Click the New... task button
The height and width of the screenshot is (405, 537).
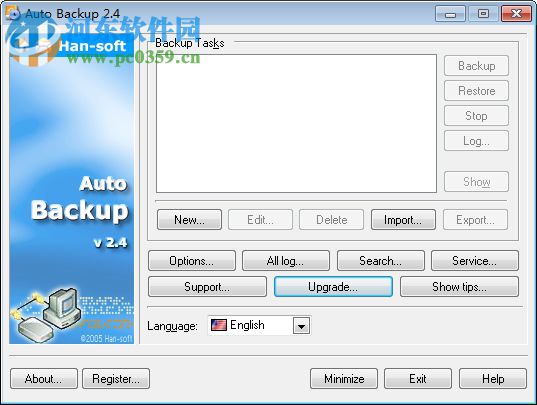point(189,219)
